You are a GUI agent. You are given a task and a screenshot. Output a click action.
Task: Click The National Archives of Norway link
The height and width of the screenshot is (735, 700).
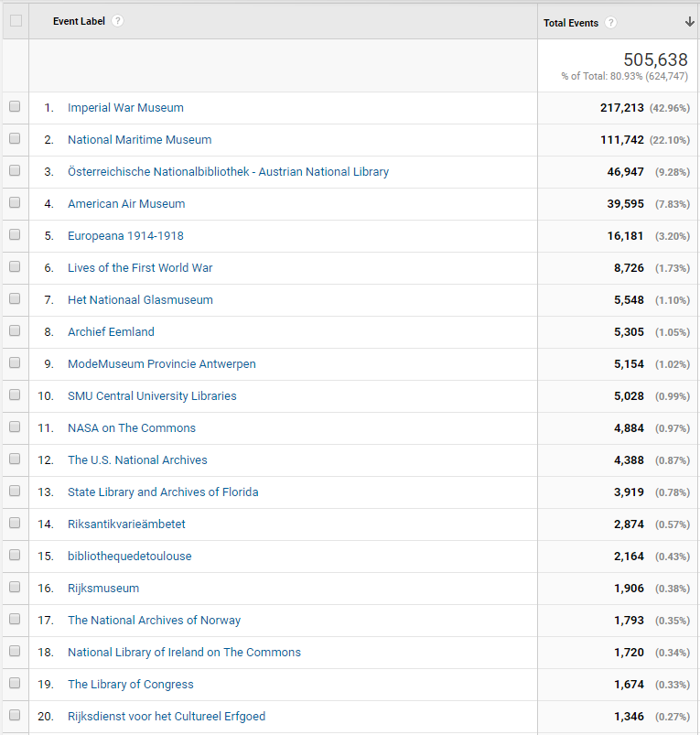click(x=154, y=621)
